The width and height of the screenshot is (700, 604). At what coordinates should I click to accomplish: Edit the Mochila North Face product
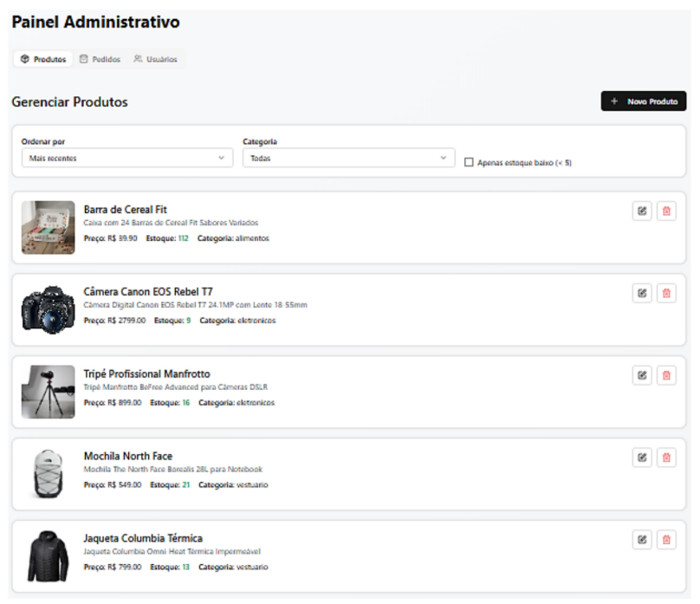click(641, 458)
